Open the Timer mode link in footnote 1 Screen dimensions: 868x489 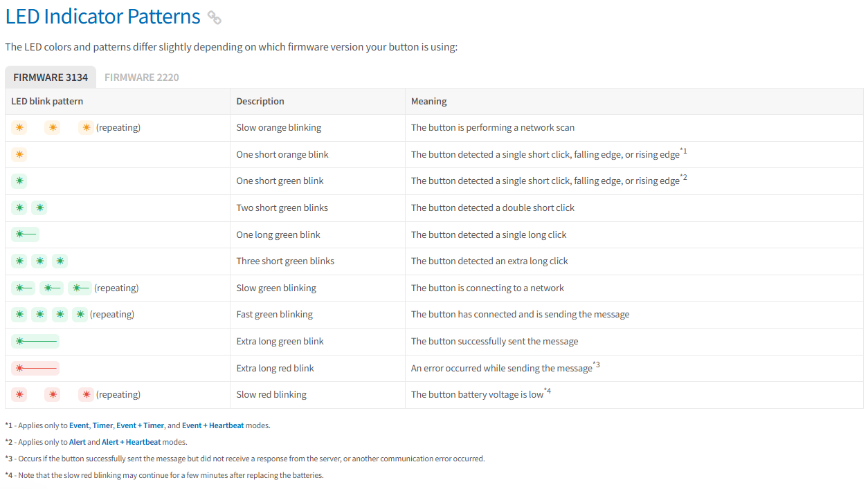102,425
